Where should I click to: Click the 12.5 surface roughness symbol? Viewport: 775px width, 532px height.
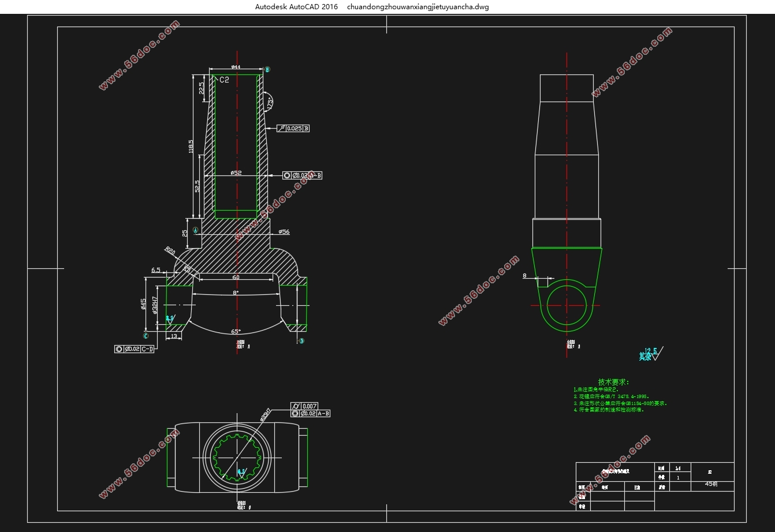pos(651,354)
